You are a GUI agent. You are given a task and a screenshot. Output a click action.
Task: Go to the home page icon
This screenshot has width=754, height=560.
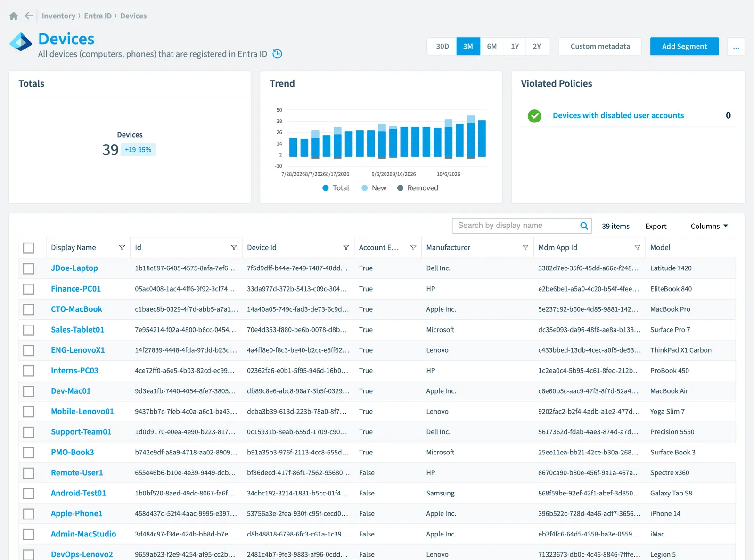point(14,16)
